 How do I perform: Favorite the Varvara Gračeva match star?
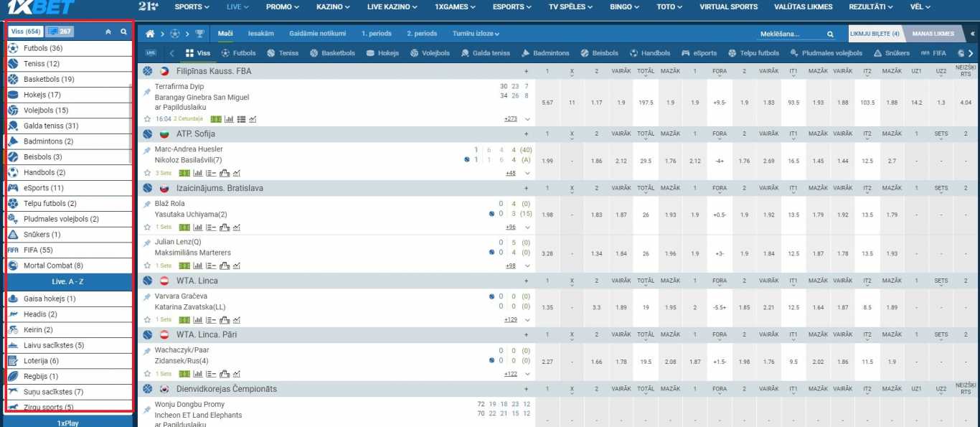point(148,319)
